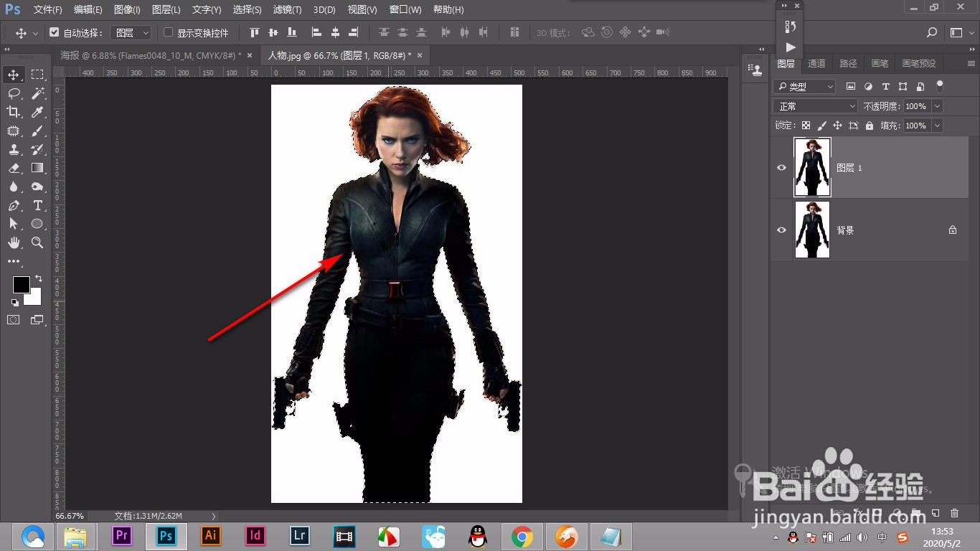Image resolution: width=980 pixels, height=551 pixels.
Task: Open the Clone Source collapsed panel icon
Action: pos(755,70)
